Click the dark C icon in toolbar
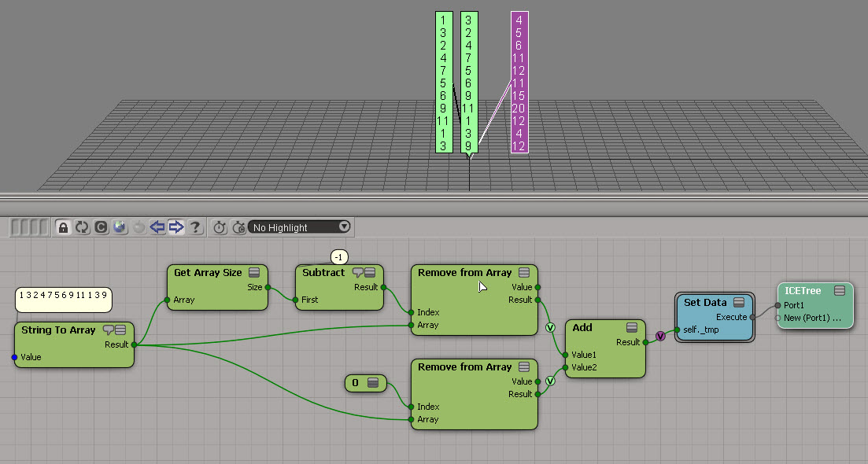Image resolution: width=868 pixels, height=464 pixels. (x=101, y=227)
